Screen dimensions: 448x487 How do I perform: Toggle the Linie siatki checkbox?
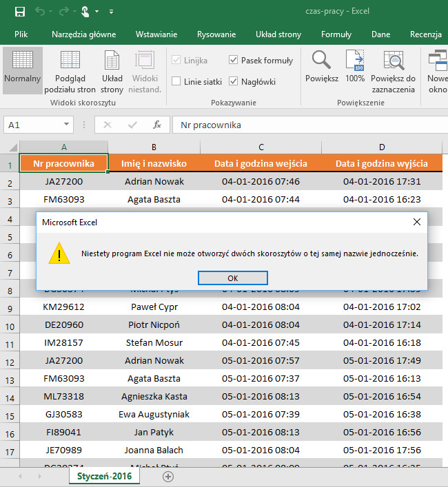pyautogui.click(x=176, y=81)
